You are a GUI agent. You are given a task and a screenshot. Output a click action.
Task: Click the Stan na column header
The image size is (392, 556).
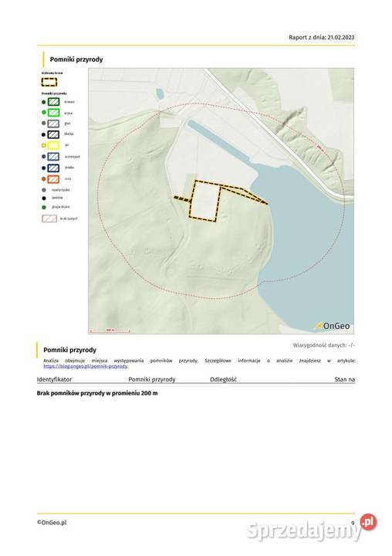(x=344, y=379)
